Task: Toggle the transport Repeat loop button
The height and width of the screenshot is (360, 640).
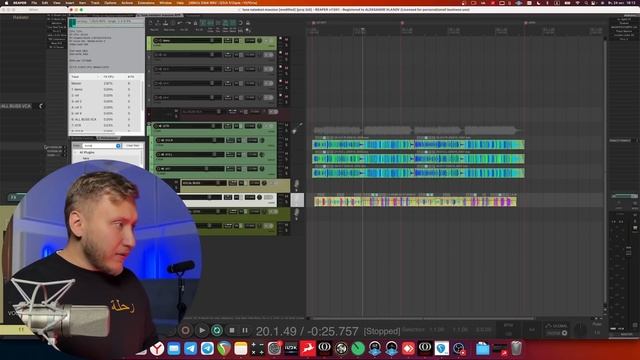Action: click(x=217, y=330)
